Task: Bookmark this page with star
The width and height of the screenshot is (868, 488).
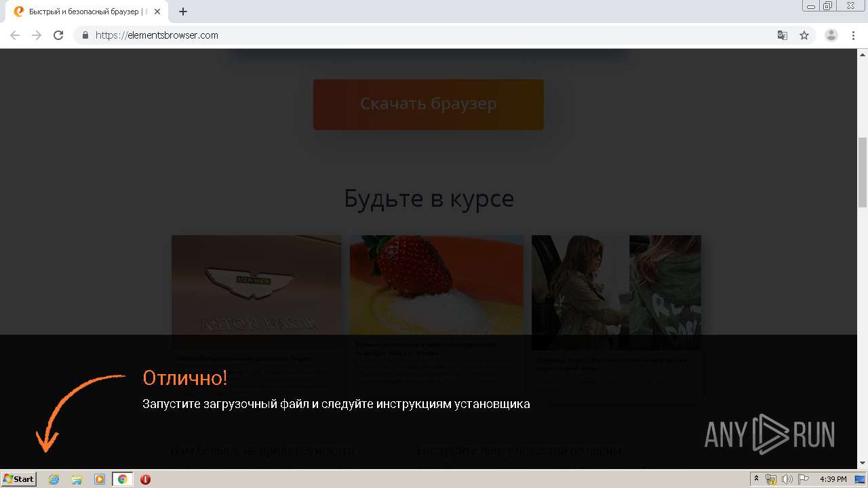Action: coord(804,35)
